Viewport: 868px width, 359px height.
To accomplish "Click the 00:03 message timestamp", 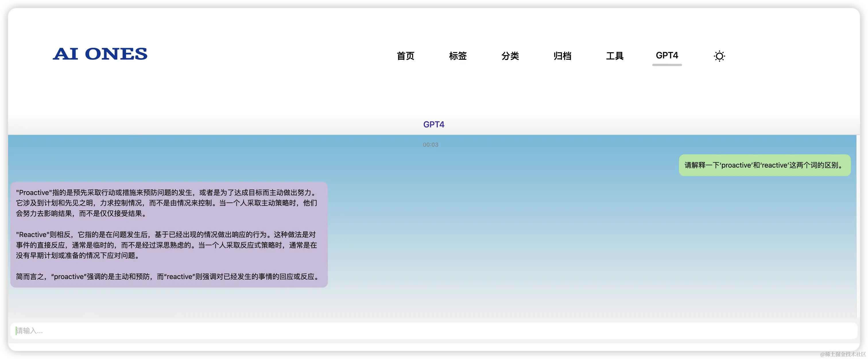I will (430, 145).
